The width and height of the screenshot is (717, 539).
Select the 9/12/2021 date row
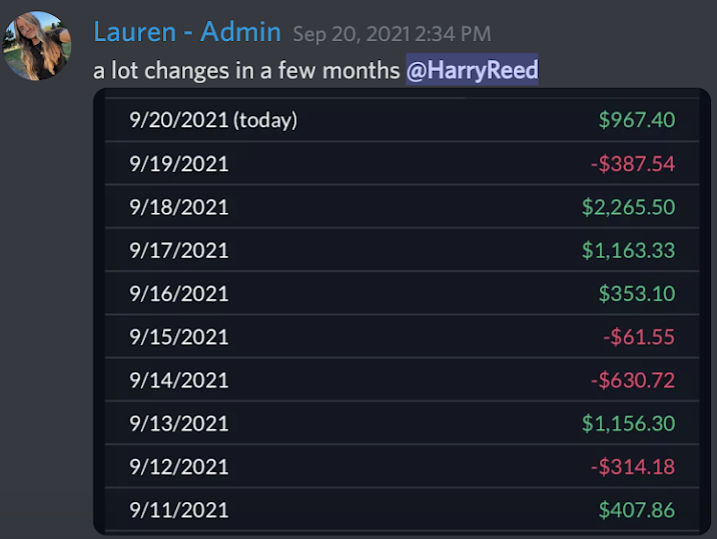[x=179, y=466]
